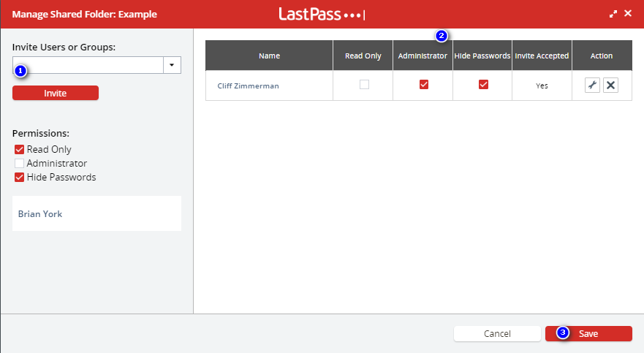Save the shared folder changes
Image resolution: width=644 pixels, height=353 pixels.
point(588,334)
